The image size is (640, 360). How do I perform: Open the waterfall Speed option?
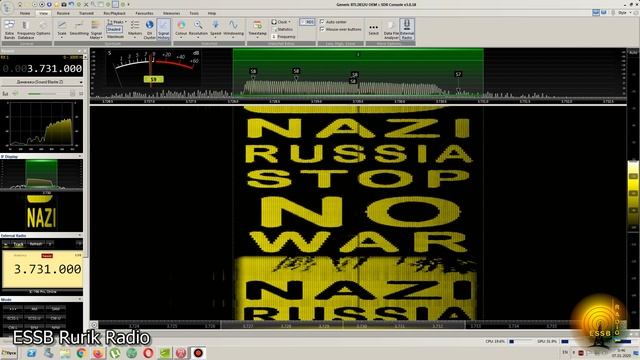(x=216, y=28)
